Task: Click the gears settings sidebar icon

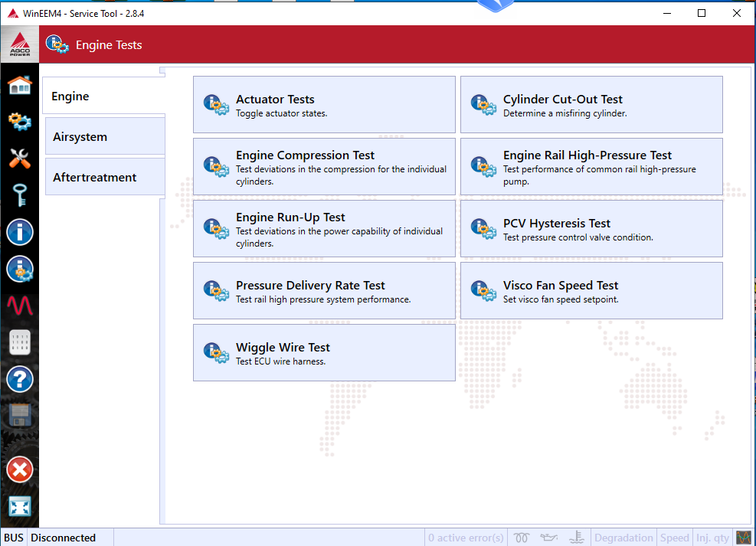Action: [20, 122]
